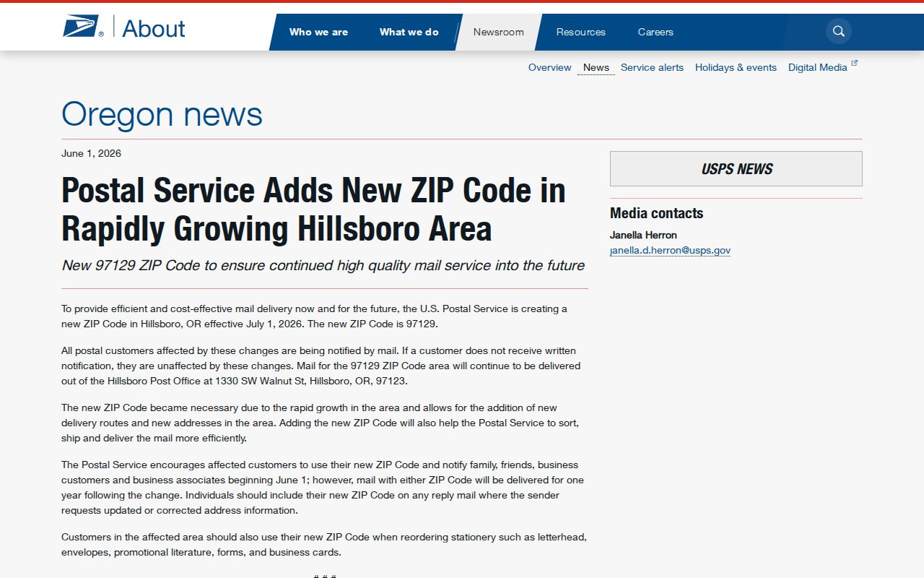This screenshot has height=578, width=924.
Task: Click the italic New 97129 ZIP Code subtitle
Action: pyautogui.click(x=323, y=265)
